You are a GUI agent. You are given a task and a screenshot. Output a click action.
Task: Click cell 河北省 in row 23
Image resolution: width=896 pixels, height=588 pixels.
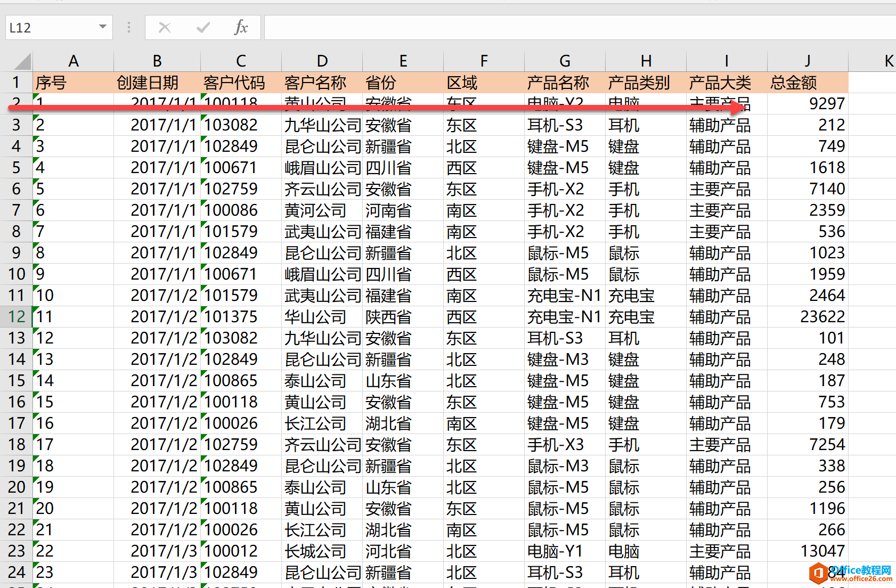[403, 551]
